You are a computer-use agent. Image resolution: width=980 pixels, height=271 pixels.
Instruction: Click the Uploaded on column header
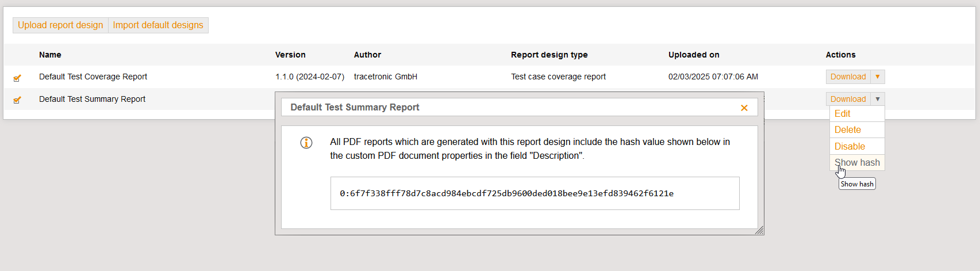[694, 55]
